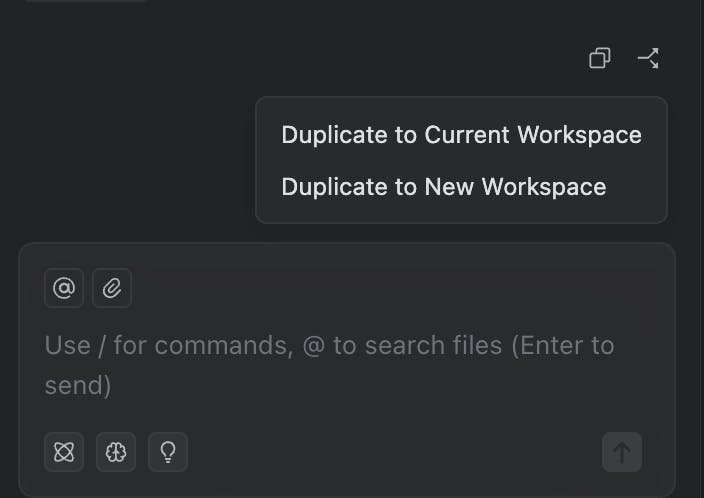Click the paperclip attach file icon
The height and width of the screenshot is (498, 704).
pyautogui.click(x=112, y=288)
